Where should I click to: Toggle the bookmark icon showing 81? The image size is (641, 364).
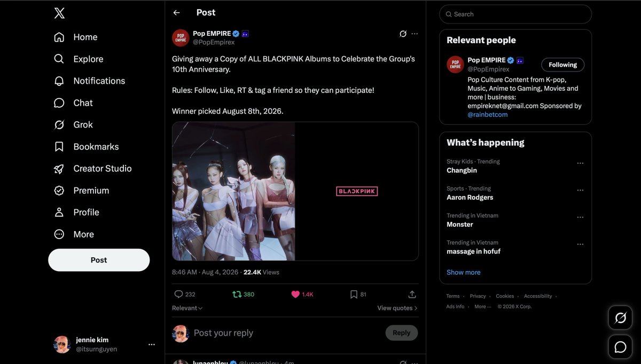358,294
